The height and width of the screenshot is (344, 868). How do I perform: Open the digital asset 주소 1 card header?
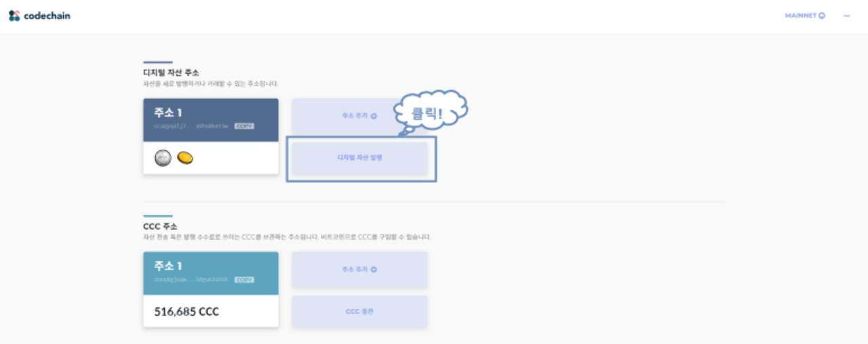pos(211,120)
